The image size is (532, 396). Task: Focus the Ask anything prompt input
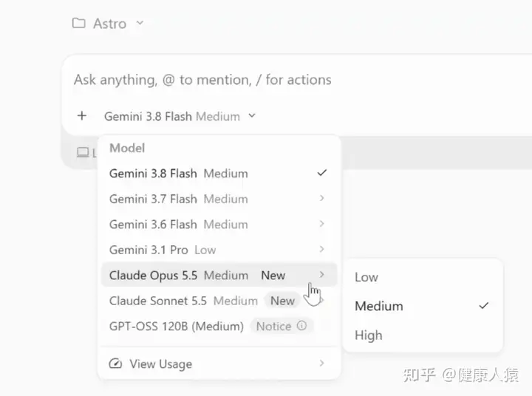pos(202,80)
